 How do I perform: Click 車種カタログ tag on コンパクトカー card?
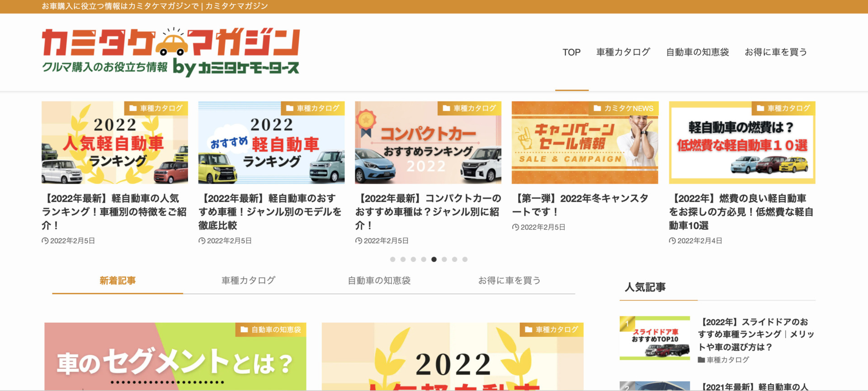tap(470, 108)
